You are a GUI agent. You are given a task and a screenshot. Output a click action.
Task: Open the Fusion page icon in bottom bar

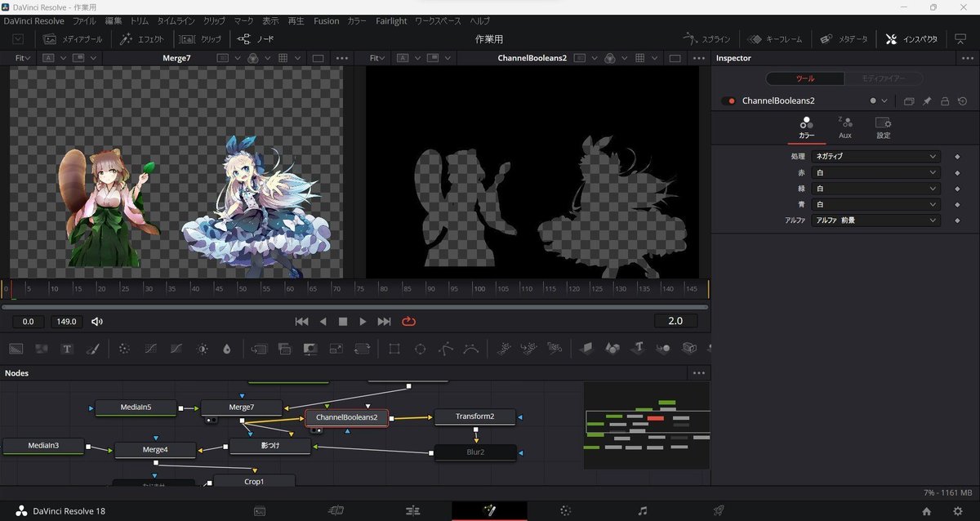(x=489, y=510)
